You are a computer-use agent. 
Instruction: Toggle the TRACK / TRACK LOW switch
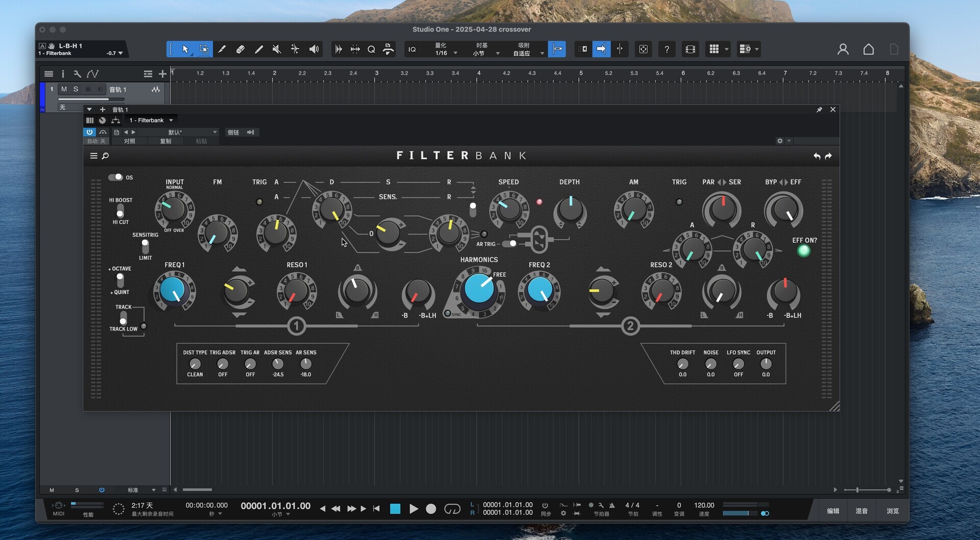click(x=123, y=318)
